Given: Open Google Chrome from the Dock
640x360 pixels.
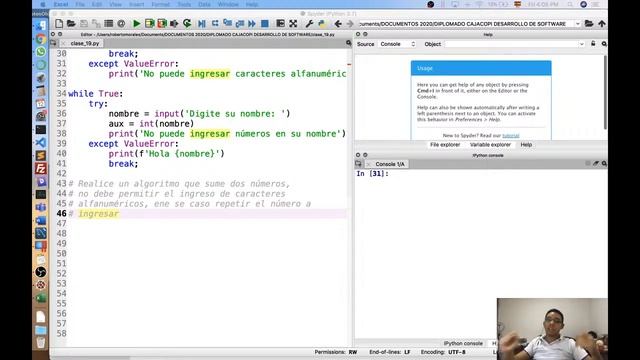Looking at the screenshot, I should (x=40, y=39).
